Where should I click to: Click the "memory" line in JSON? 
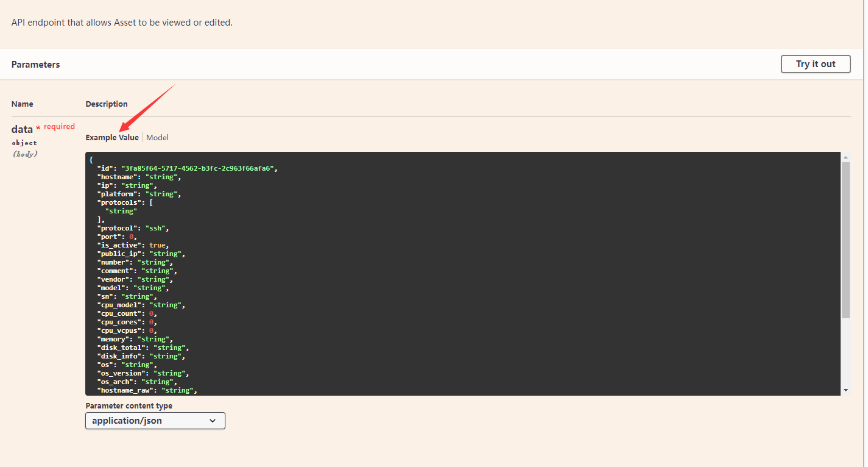tap(135, 339)
